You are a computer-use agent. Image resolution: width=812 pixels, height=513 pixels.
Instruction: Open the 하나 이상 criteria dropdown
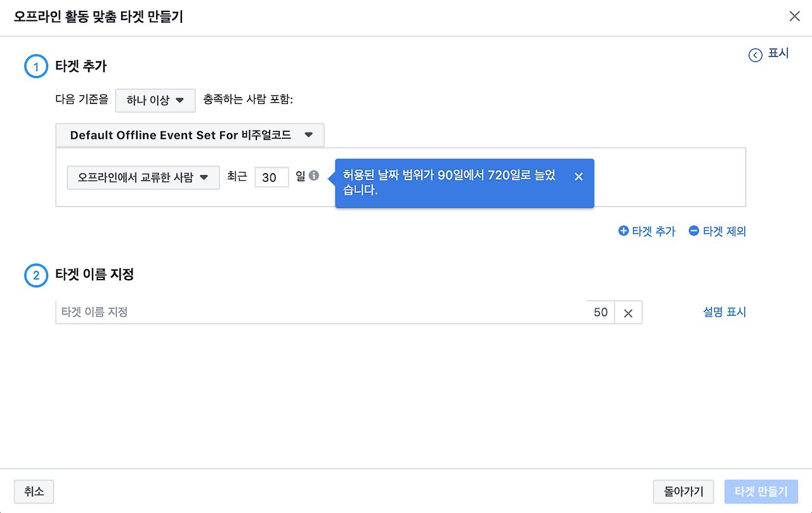(x=155, y=100)
